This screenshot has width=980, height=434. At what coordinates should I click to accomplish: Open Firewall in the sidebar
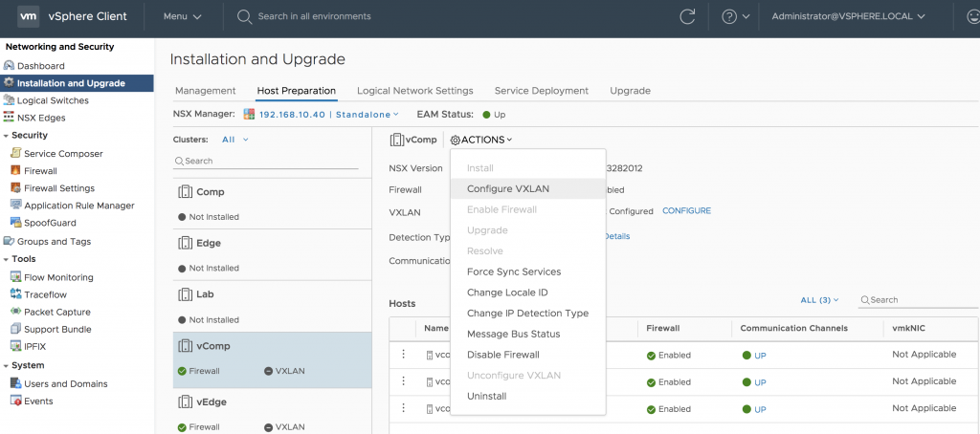[40, 170]
